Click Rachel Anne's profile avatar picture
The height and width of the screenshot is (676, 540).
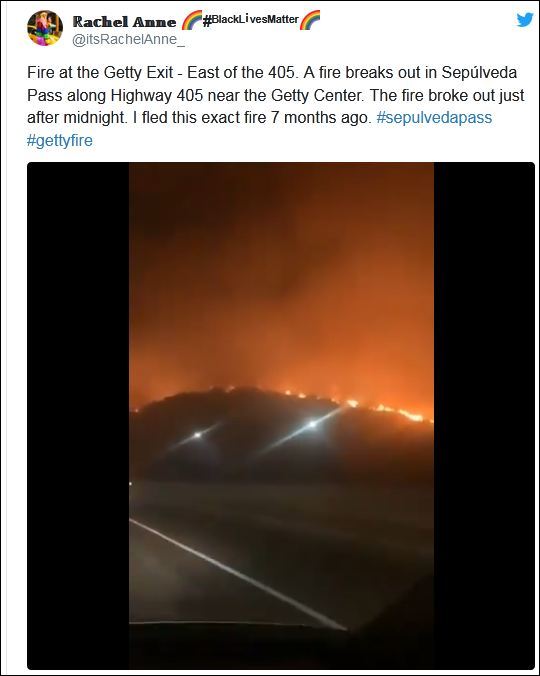coord(45,28)
